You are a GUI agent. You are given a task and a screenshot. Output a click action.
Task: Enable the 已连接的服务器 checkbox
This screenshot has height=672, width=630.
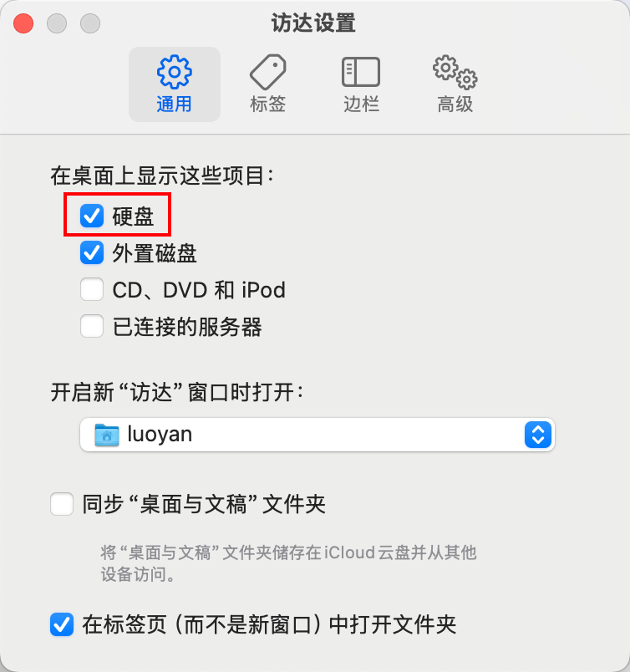click(x=92, y=326)
